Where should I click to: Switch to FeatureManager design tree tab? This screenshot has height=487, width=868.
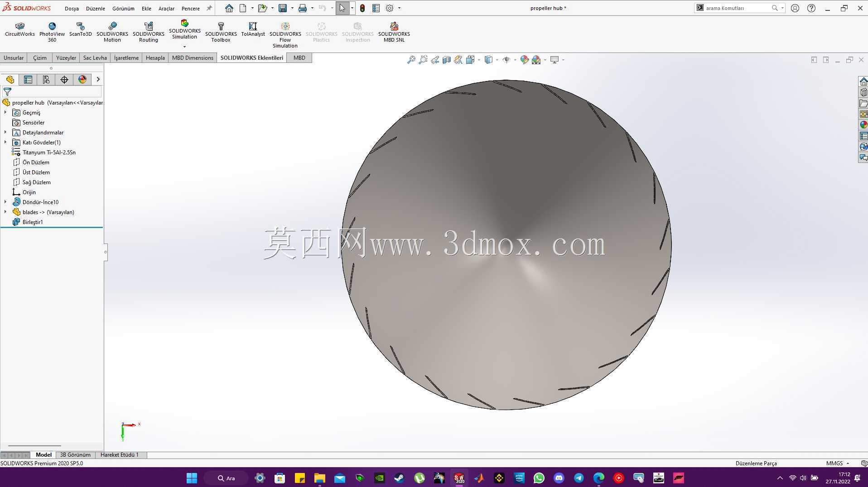tap(10, 80)
